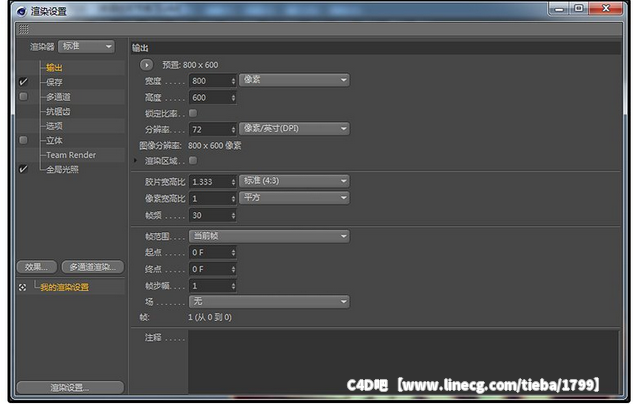Click the preset arrow button beside 预置
This screenshot has width=633, height=404.
coord(146,64)
